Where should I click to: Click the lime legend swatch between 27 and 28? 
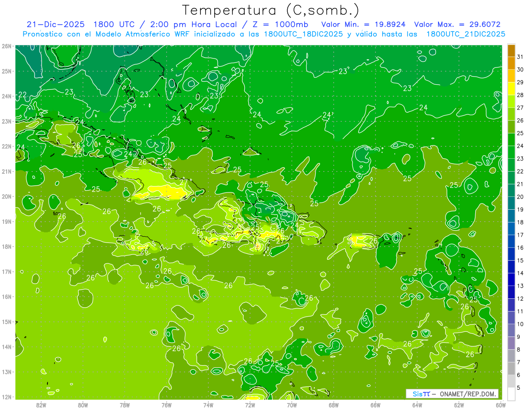tap(511, 102)
